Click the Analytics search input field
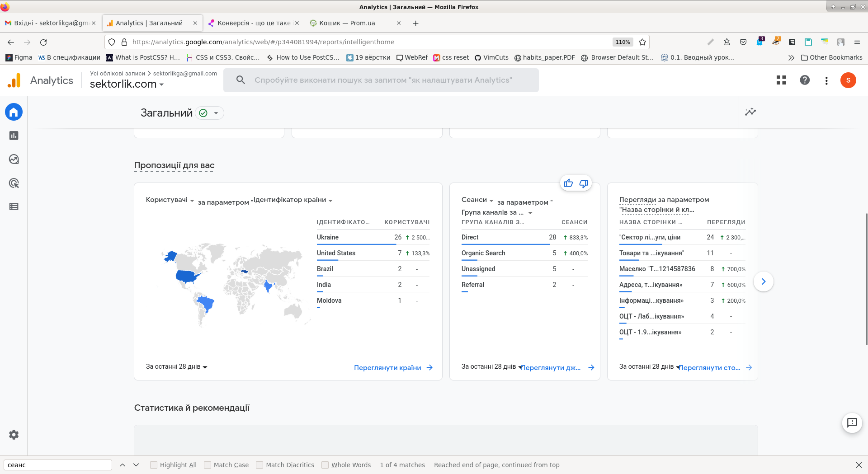 pos(383,80)
